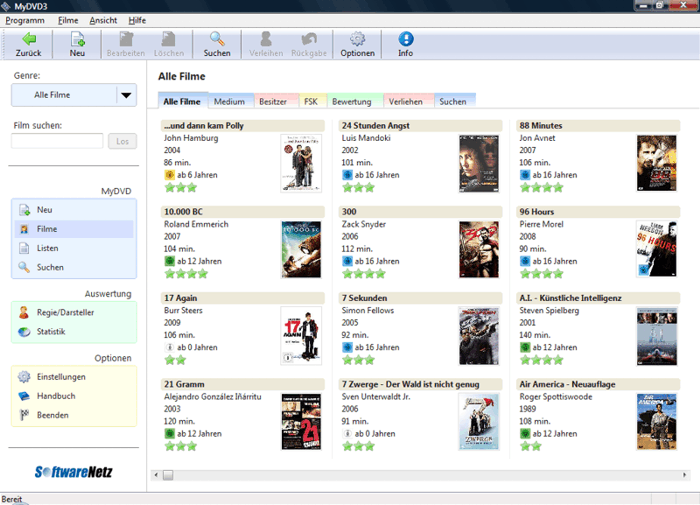Viewport: 700px width, 505px height.
Task: Select the 7 Zwerge cover image
Action: coord(479,422)
